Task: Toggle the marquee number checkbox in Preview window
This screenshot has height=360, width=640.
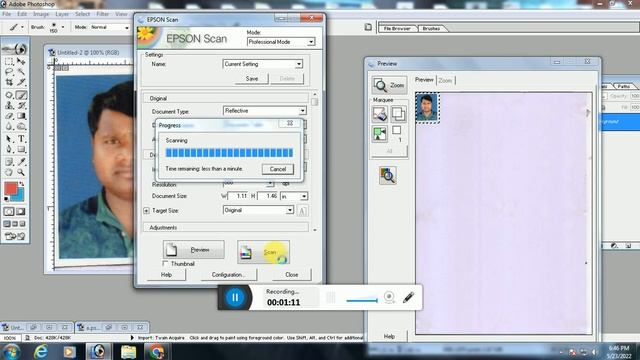Action: (x=396, y=130)
